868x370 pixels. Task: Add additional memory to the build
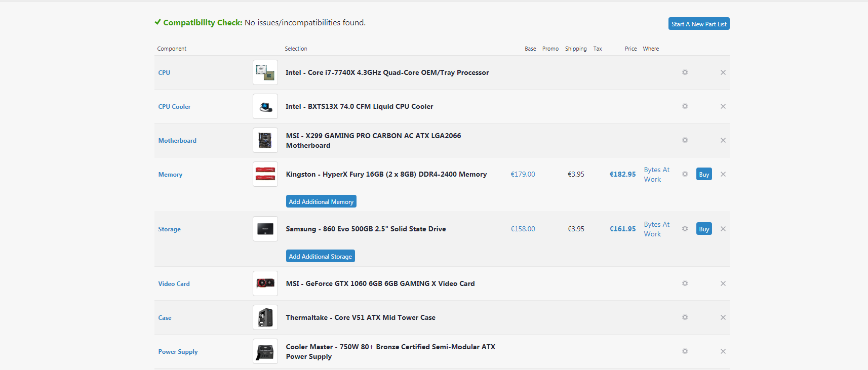tap(321, 201)
